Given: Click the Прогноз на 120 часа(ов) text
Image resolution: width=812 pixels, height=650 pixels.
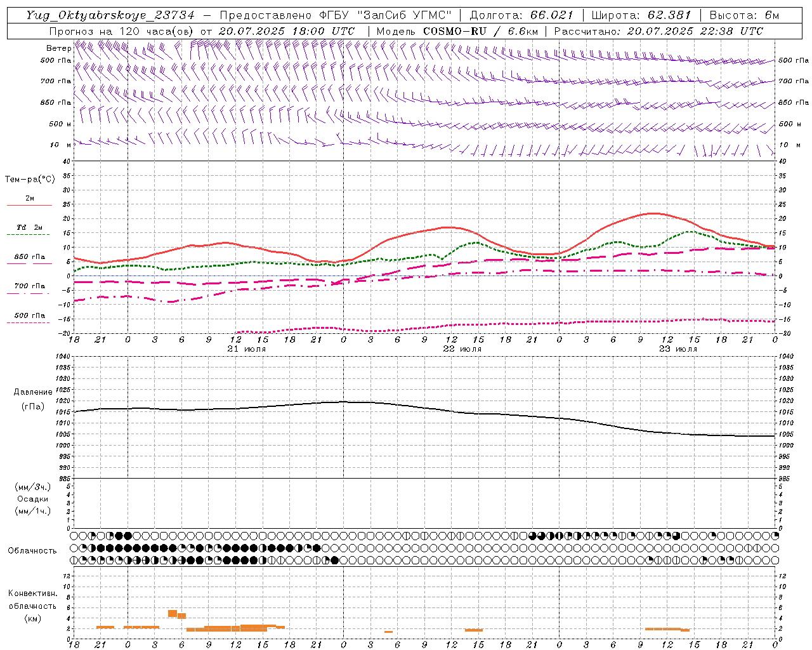Looking at the screenshot, I should point(122,31).
